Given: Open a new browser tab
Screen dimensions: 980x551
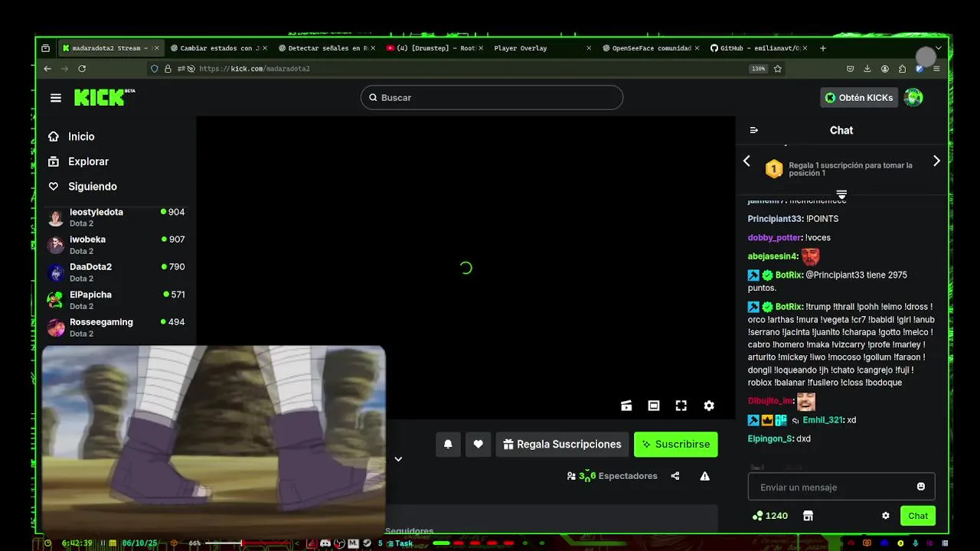Looking at the screenshot, I should (x=823, y=48).
